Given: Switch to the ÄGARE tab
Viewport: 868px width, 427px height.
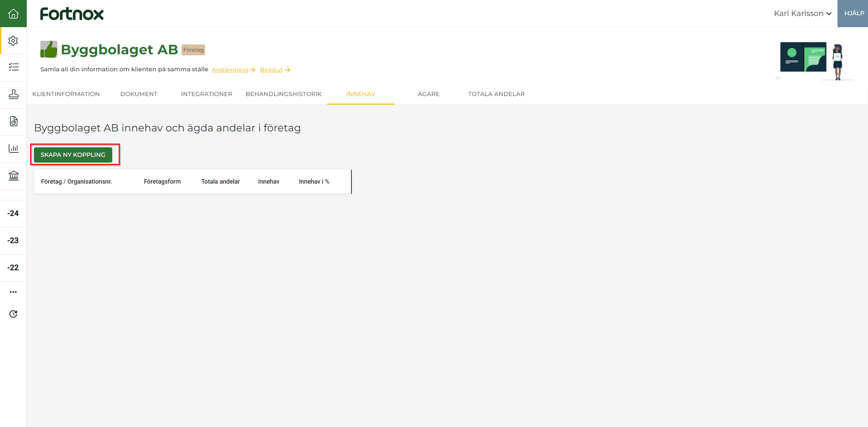Looking at the screenshot, I should point(428,94).
